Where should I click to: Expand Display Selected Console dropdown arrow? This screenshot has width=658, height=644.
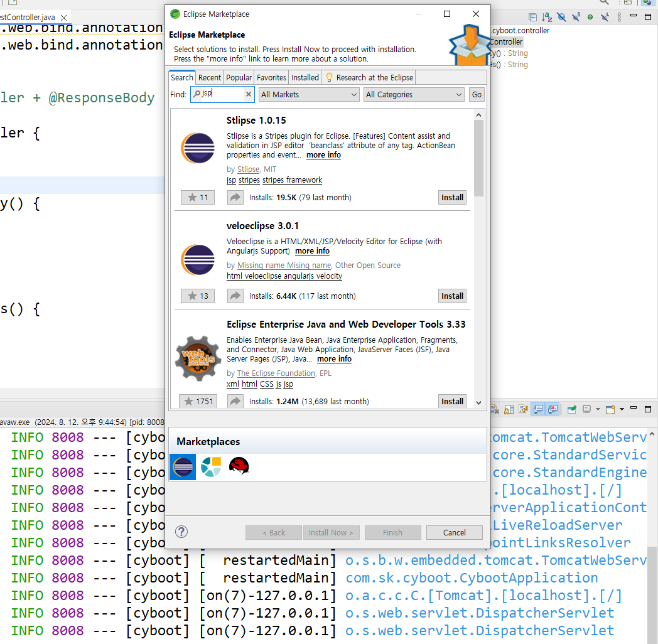click(598, 409)
